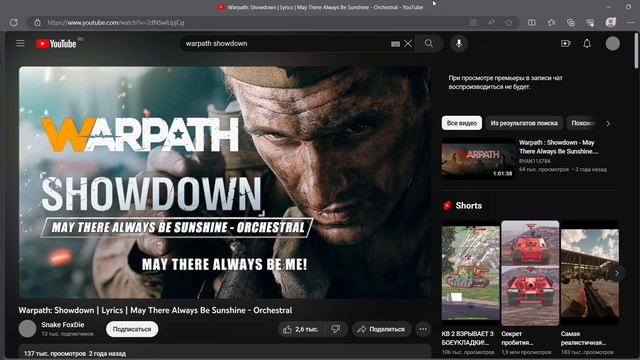View site info via the lock icon

click(37, 22)
